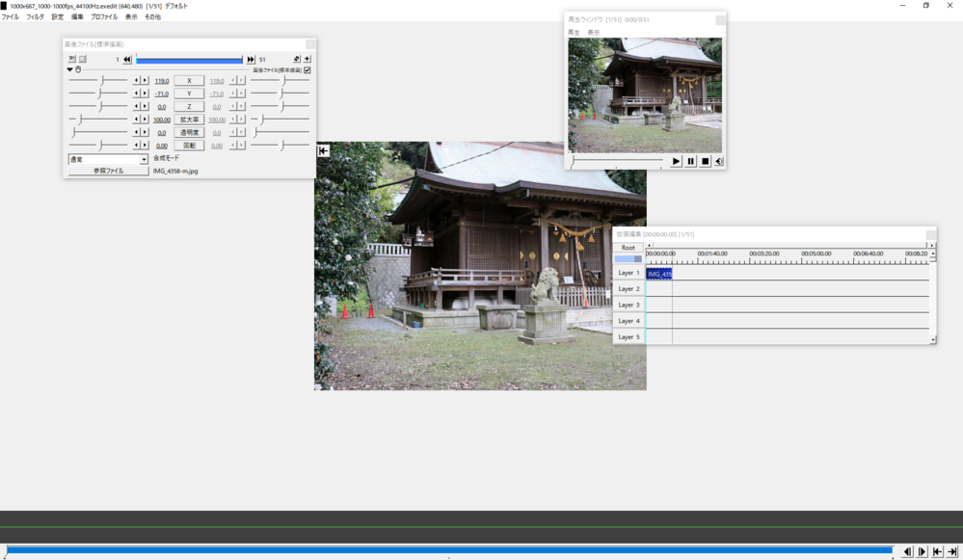Open the 再生 menu in playback window
963x560 pixels.
coord(574,33)
